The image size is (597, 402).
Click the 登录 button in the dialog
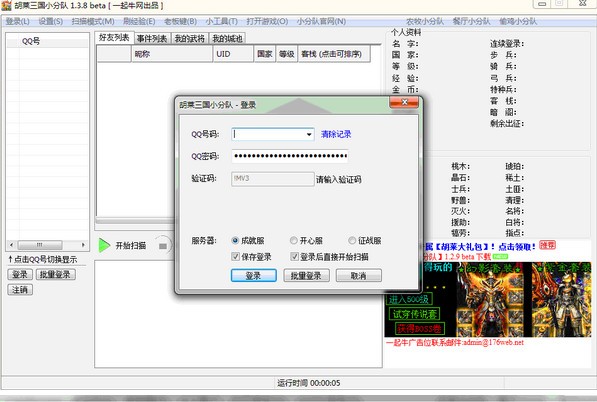coord(254,276)
